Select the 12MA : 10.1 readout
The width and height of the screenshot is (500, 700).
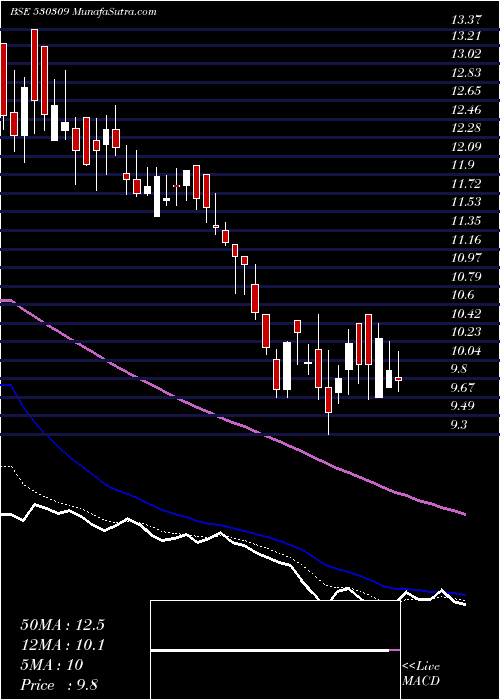pyautogui.click(x=62, y=645)
